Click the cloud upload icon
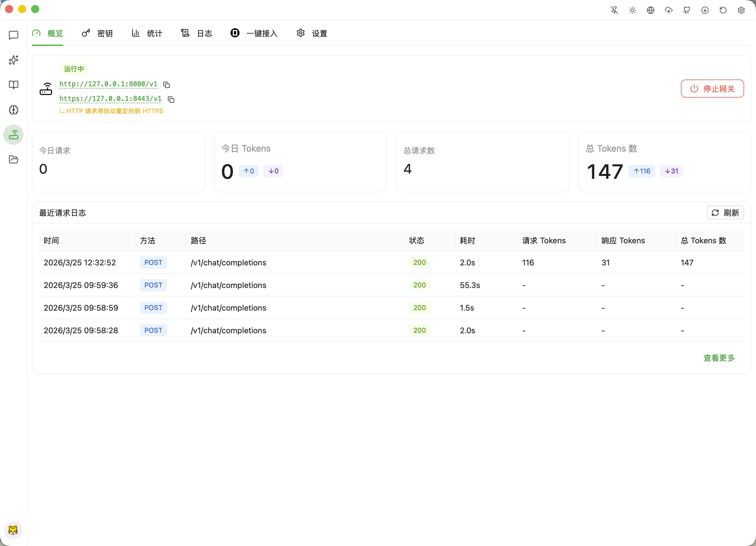 coord(669,10)
